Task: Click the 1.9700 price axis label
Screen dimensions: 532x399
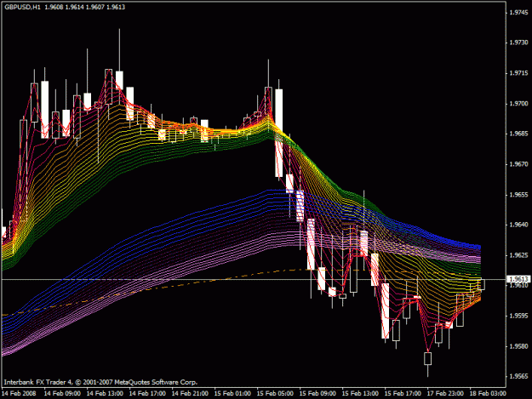Action: 519,104
